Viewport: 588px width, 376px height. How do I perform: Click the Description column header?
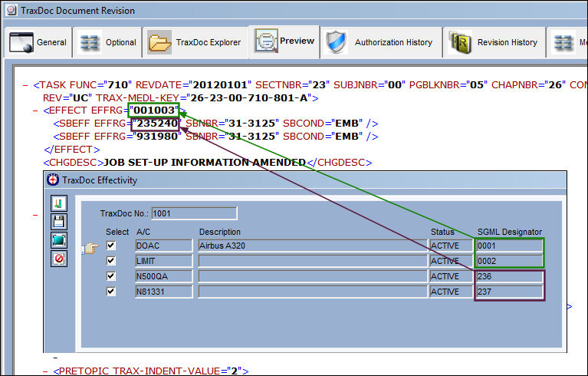click(x=220, y=232)
